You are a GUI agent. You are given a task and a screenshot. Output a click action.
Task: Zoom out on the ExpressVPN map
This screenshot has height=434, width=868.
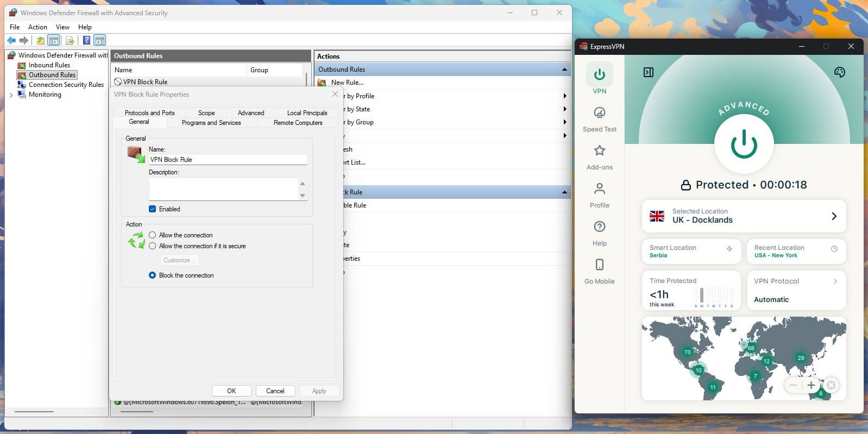pyautogui.click(x=794, y=385)
